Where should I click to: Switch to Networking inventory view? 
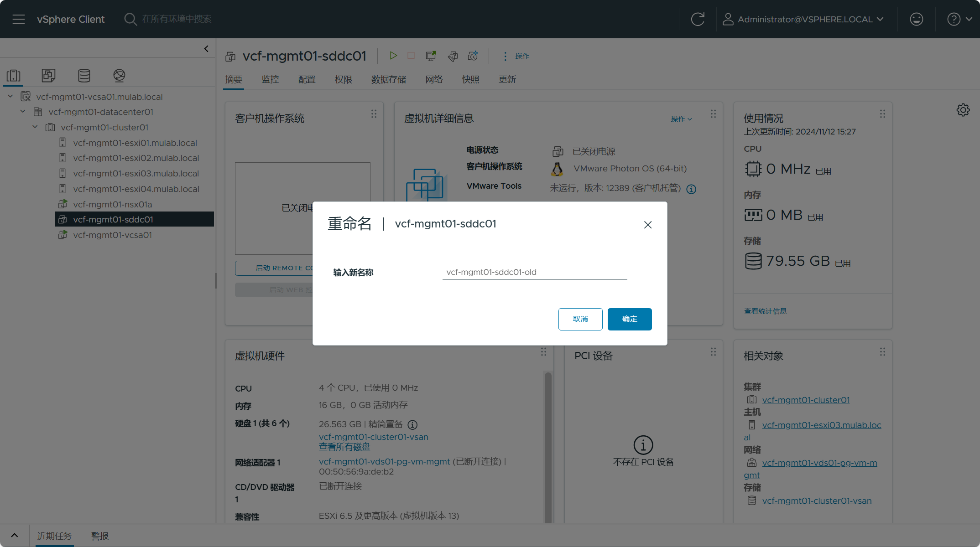click(x=119, y=75)
